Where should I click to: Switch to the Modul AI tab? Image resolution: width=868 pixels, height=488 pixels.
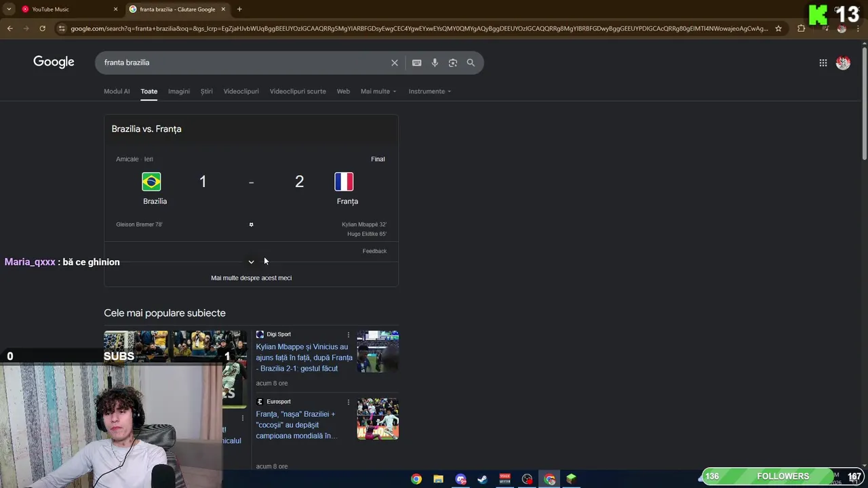click(x=117, y=91)
